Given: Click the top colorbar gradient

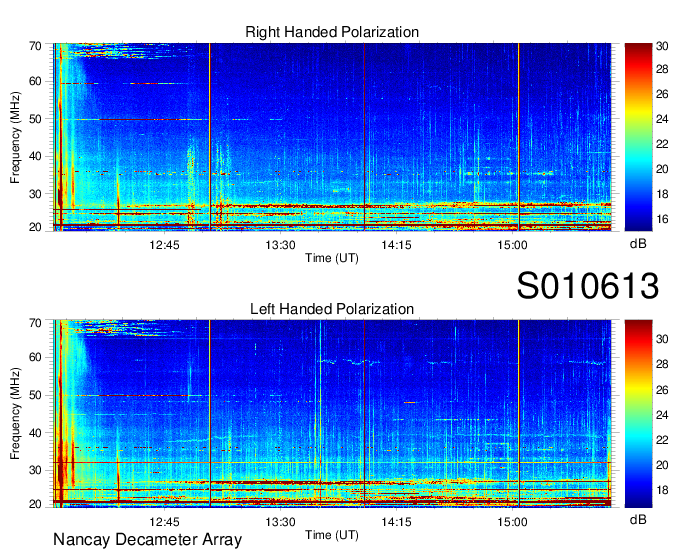Looking at the screenshot, I should click(638, 137).
